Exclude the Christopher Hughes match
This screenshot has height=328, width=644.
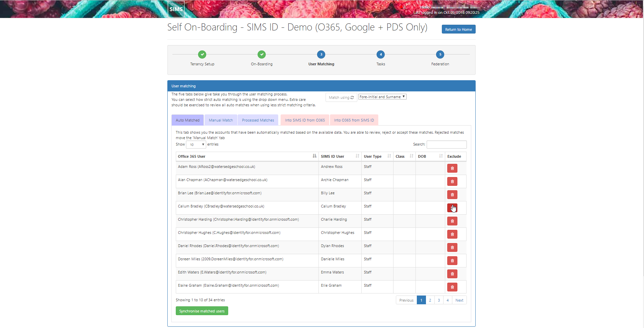point(452,234)
